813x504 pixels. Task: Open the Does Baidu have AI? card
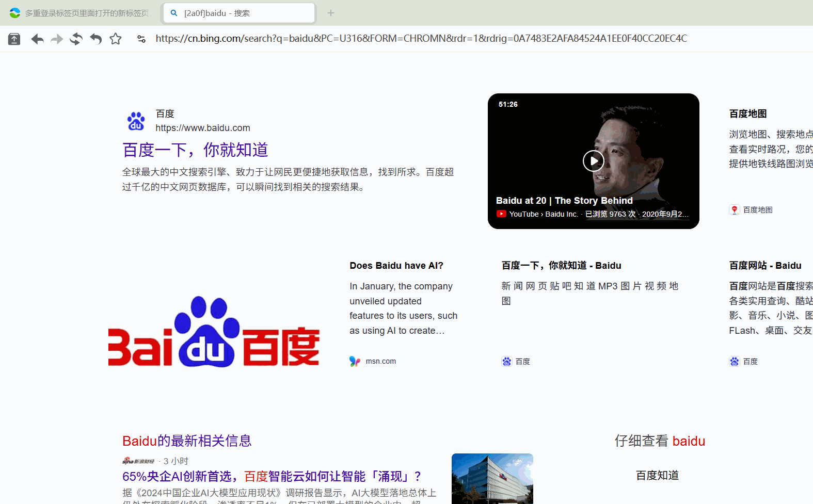point(396,266)
